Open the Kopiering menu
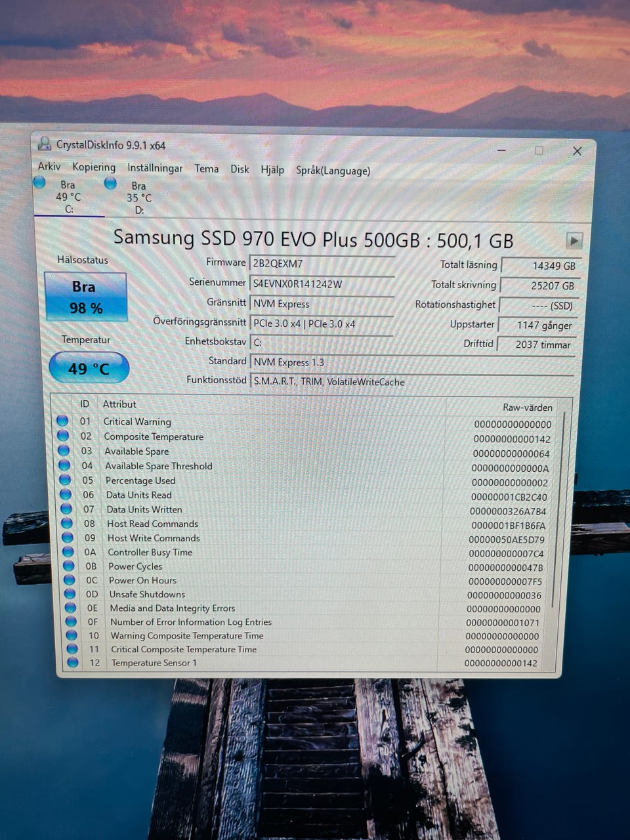 [94, 167]
